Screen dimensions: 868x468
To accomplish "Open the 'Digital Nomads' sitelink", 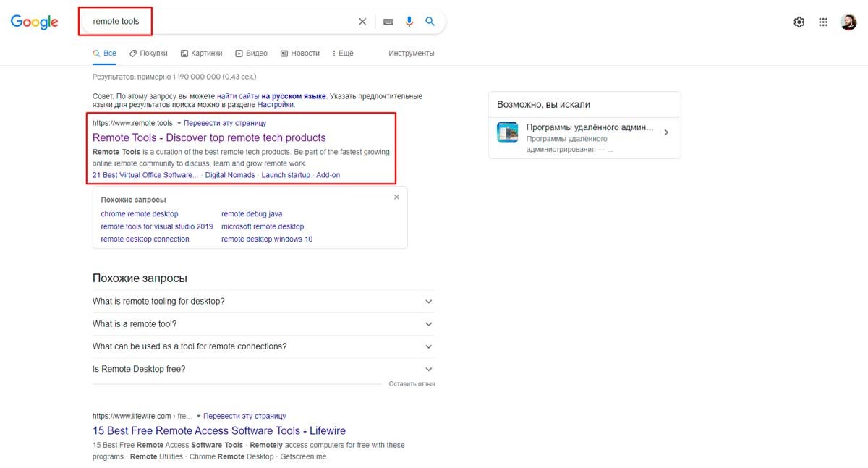I will click(230, 175).
